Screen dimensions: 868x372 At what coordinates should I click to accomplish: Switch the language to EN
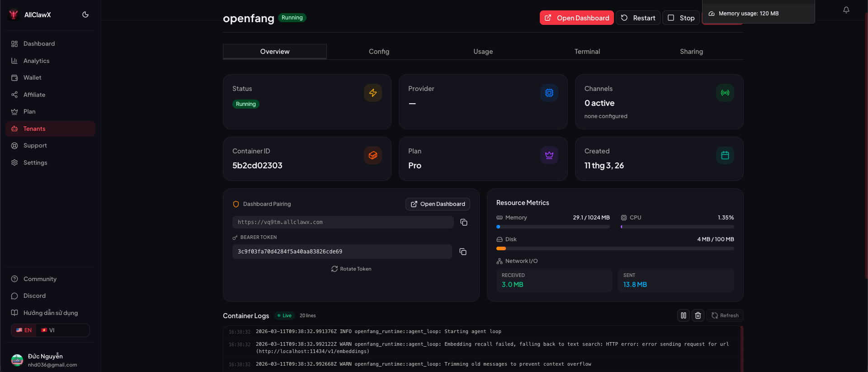coord(24,330)
